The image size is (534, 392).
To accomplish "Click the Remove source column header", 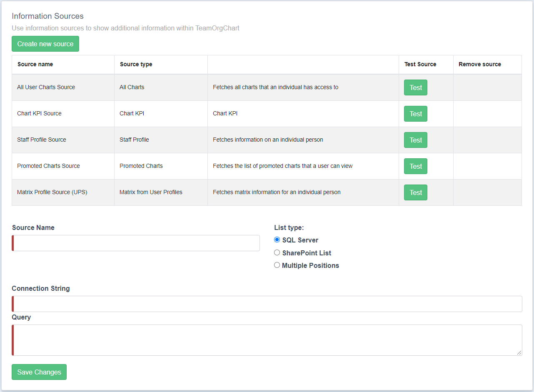I will coord(479,64).
